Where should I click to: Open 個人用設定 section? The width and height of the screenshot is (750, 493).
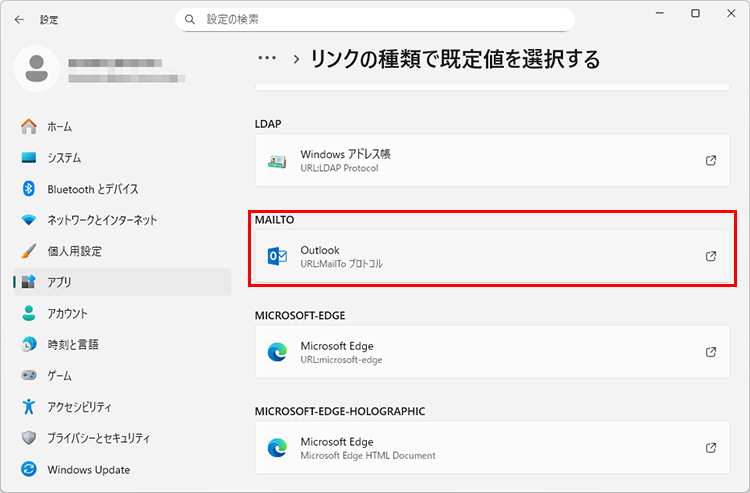tap(74, 251)
